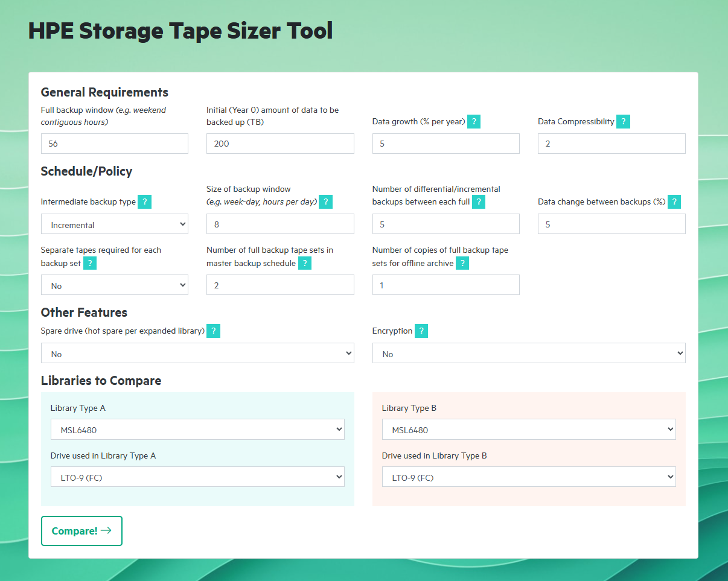Click the initial data amount input field
Image resolution: width=728 pixels, height=581 pixels.
(x=279, y=144)
